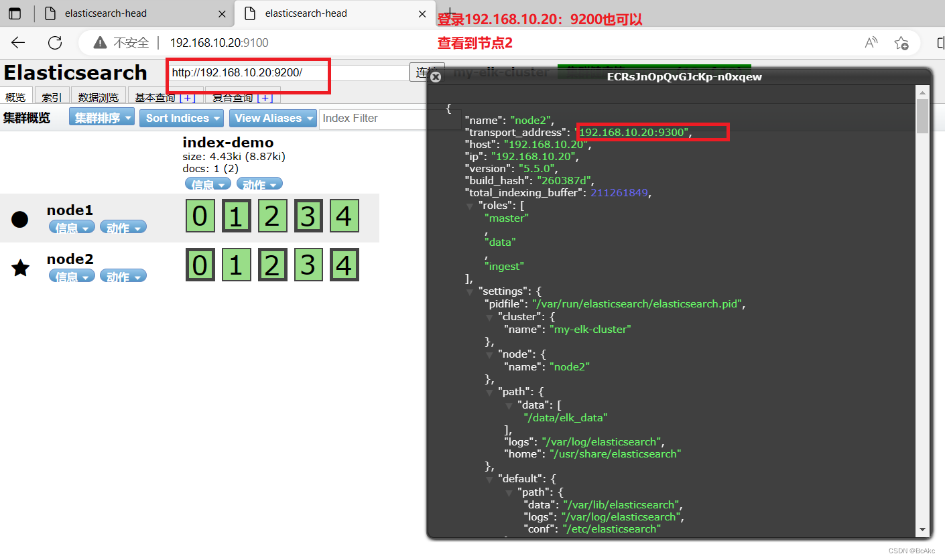945x560 pixels.
Task: Focus the connection URL input field
Action: pos(288,72)
